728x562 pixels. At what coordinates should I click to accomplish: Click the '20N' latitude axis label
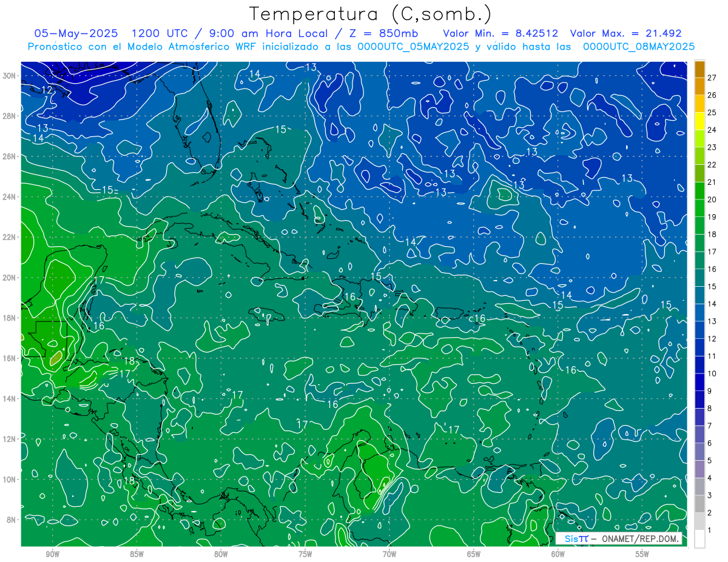10,278
